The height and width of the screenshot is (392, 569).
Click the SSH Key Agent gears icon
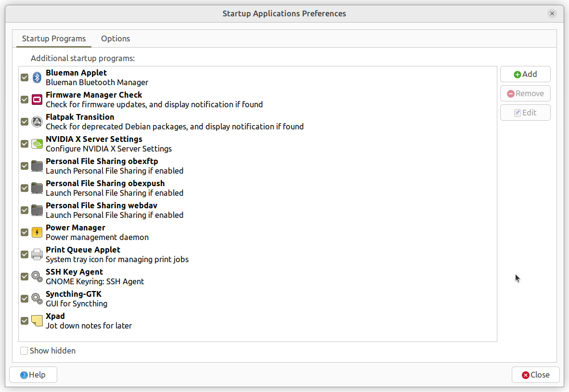click(x=37, y=277)
